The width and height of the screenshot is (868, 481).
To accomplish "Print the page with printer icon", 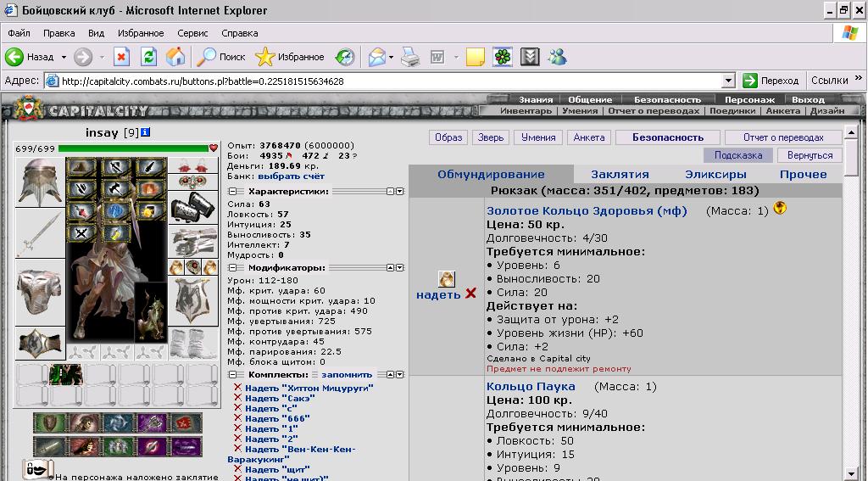I will 410,57.
